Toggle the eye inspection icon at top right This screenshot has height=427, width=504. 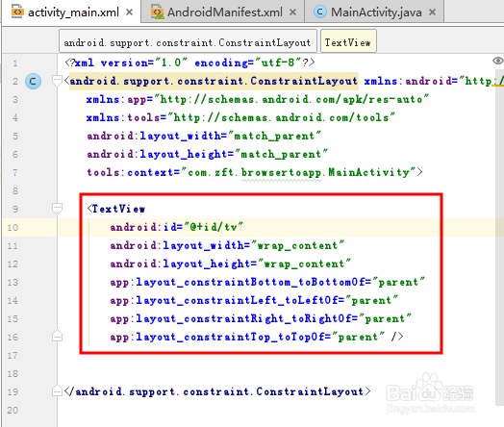pyautogui.click(x=497, y=61)
